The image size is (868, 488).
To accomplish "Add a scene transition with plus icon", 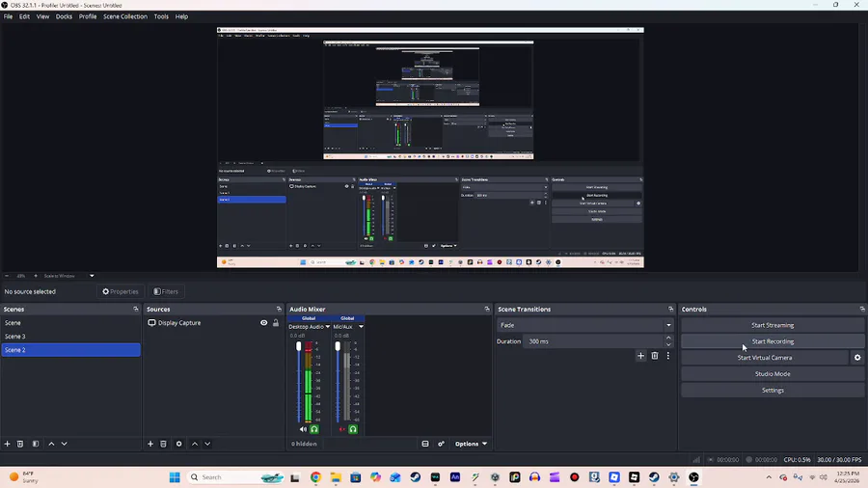I will tap(640, 356).
